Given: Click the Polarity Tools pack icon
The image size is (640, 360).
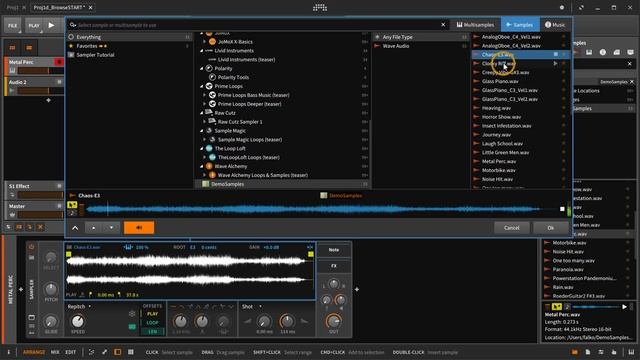Looking at the screenshot, I should pos(212,77).
